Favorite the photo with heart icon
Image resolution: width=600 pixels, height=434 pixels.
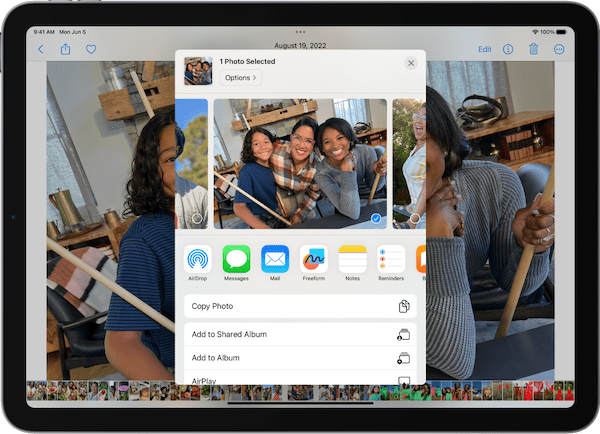(91, 49)
